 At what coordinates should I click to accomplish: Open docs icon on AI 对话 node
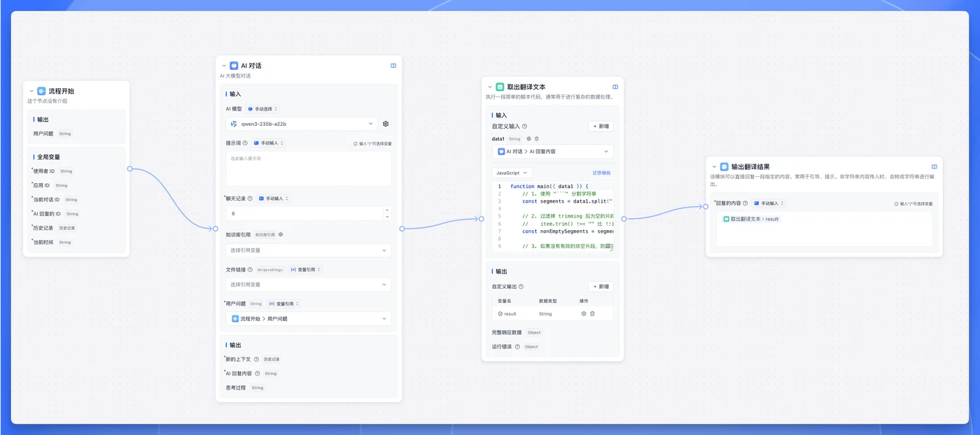[393, 66]
